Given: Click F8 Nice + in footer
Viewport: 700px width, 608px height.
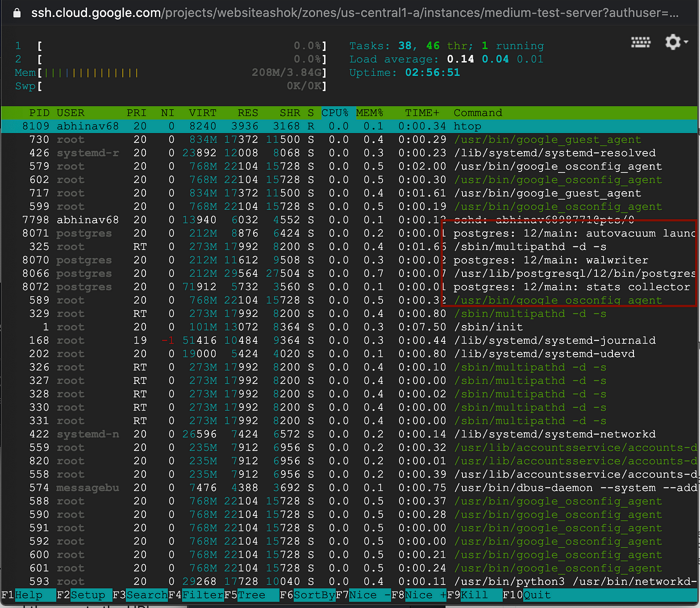Looking at the screenshot, I should 419,595.
